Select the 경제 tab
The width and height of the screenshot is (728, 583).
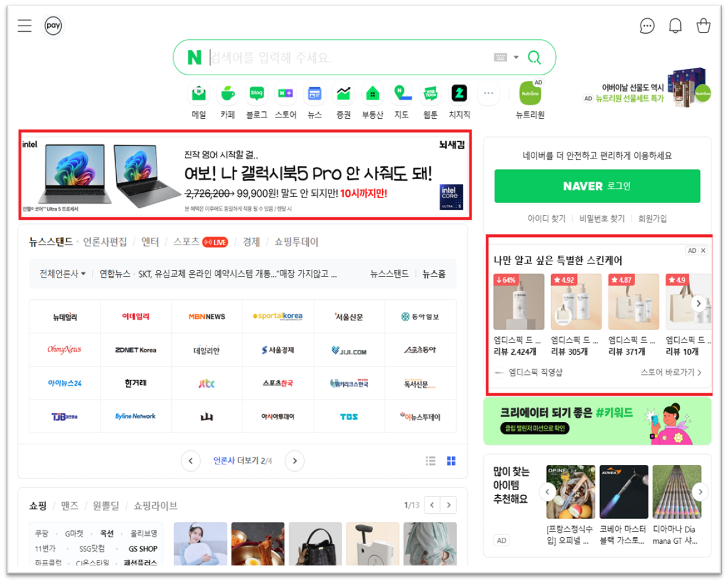(251, 242)
